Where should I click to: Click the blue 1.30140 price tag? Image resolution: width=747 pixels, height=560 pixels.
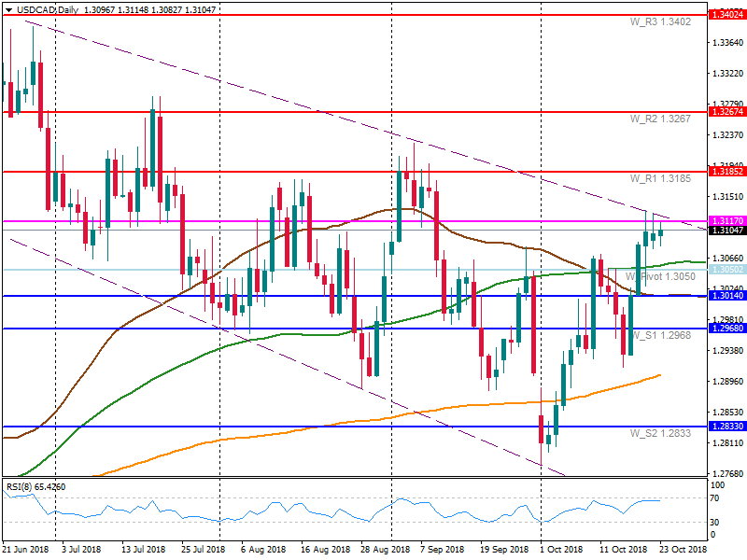[726, 295]
